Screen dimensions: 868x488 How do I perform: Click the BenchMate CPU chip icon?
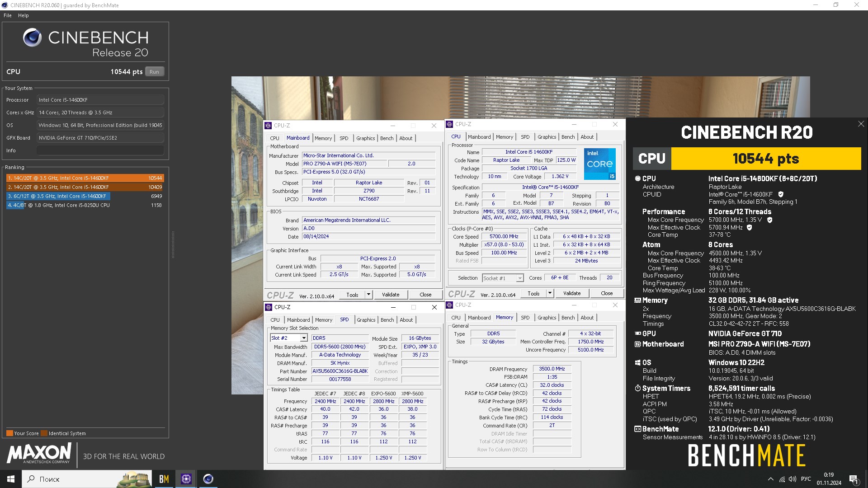637,178
